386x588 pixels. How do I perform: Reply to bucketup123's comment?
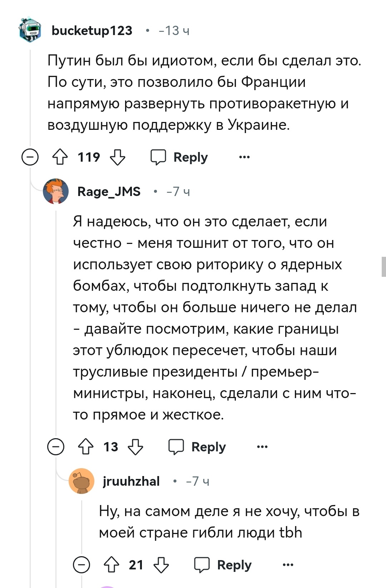pos(179,157)
